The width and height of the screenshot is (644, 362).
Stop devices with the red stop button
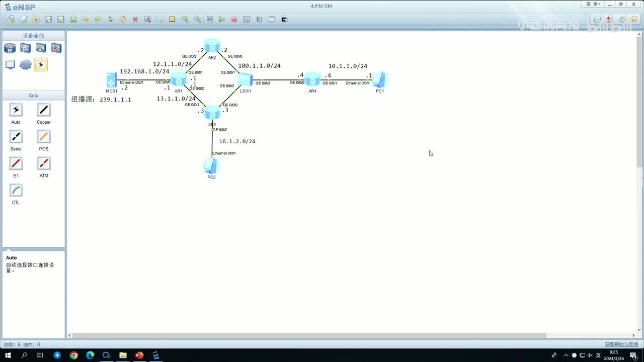(234, 19)
